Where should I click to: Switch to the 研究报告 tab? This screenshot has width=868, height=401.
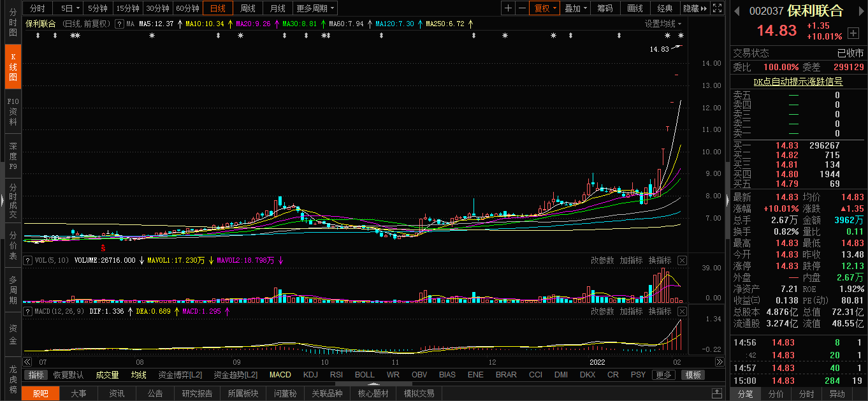click(x=198, y=393)
